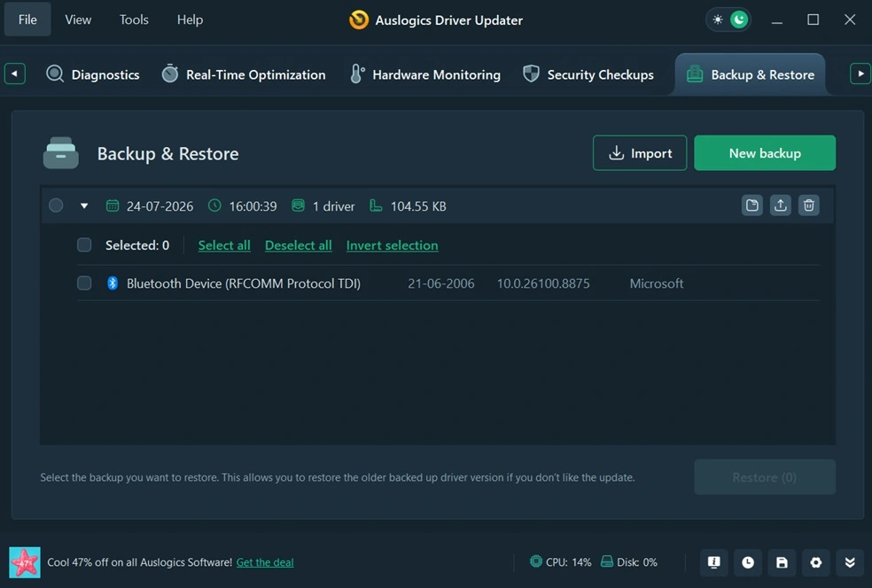Open the scheduler clock icon
This screenshot has height=588, width=872.
click(x=747, y=562)
